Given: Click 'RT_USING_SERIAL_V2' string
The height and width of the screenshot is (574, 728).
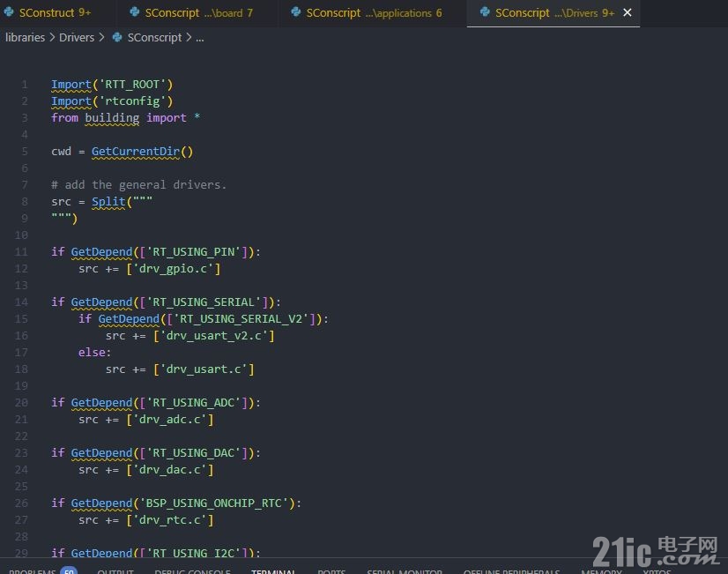Looking at the screenshot, I should point(241,319).
